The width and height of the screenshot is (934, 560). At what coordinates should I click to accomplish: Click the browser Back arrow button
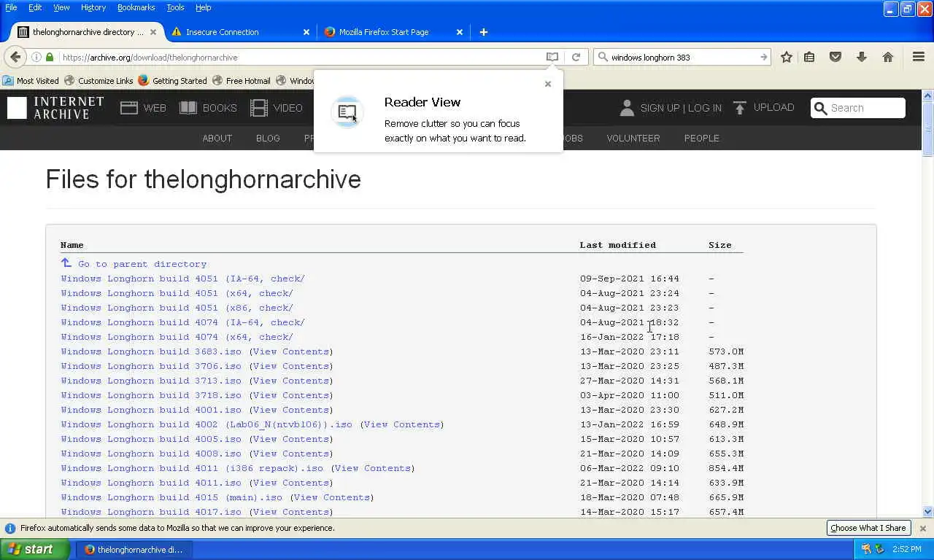(x=15, y=57)
